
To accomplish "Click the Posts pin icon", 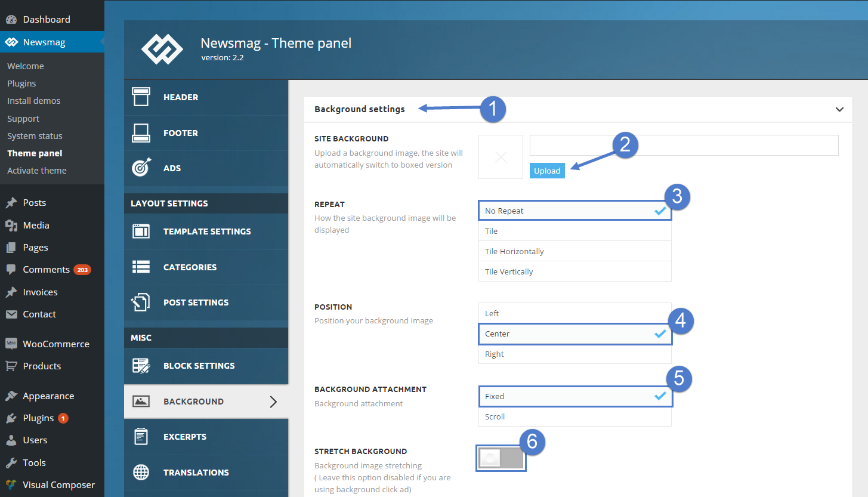I will click(x=11, y=203).
